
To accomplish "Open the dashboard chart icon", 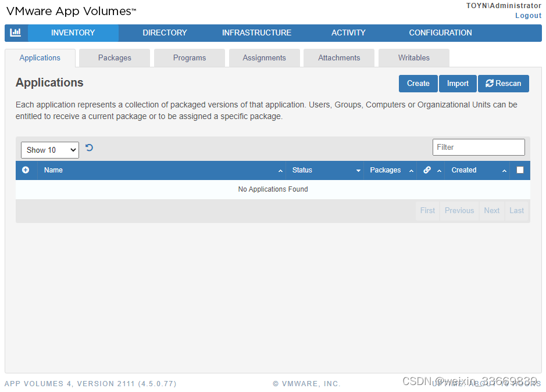I will (16, 33).
